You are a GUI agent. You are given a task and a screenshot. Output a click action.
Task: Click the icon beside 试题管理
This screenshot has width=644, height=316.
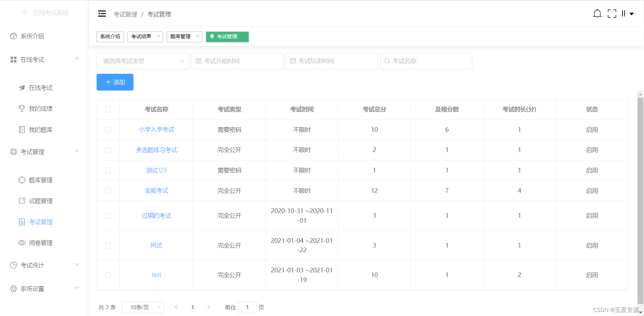[x=22, y=201]
